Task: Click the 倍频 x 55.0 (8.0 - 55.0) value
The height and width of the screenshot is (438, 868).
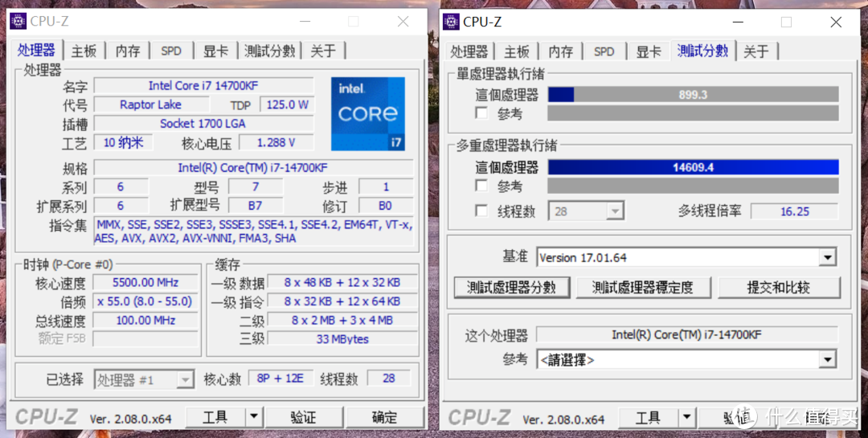Action: click(145, 301)
